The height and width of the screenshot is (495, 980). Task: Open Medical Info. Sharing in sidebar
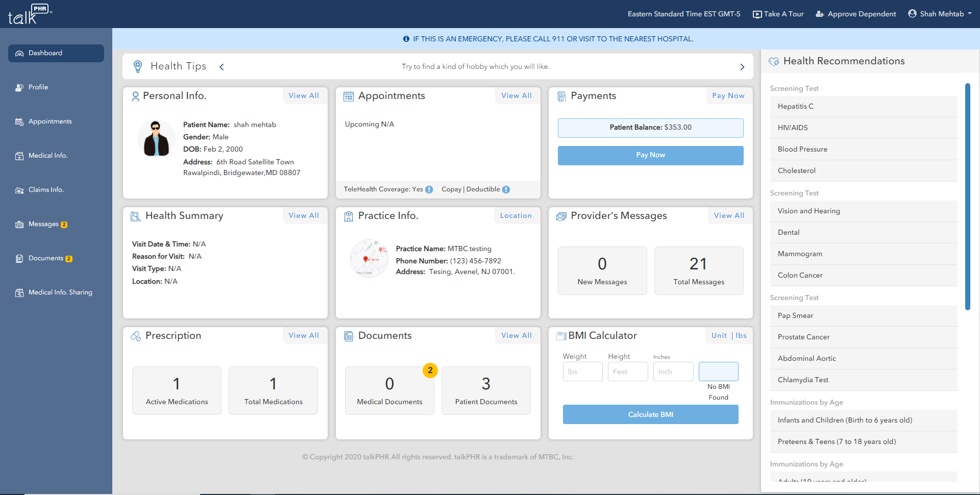pos(60,292)
